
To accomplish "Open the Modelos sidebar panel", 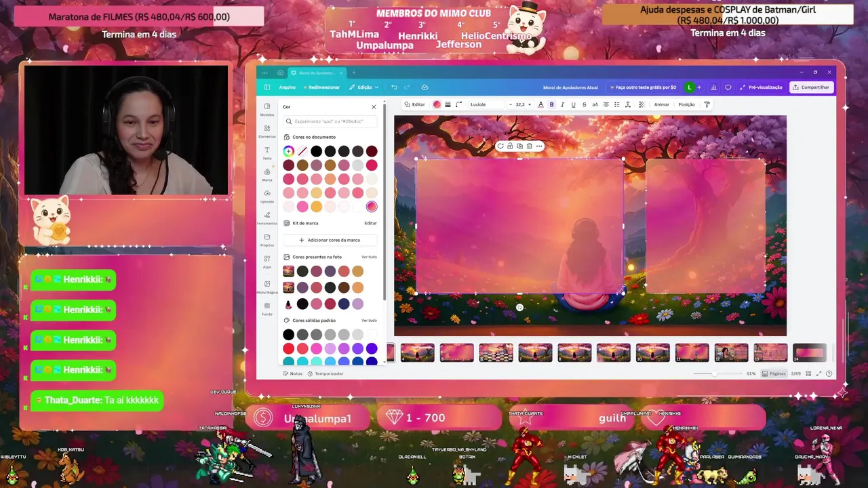I will click(x=267, y=109).
